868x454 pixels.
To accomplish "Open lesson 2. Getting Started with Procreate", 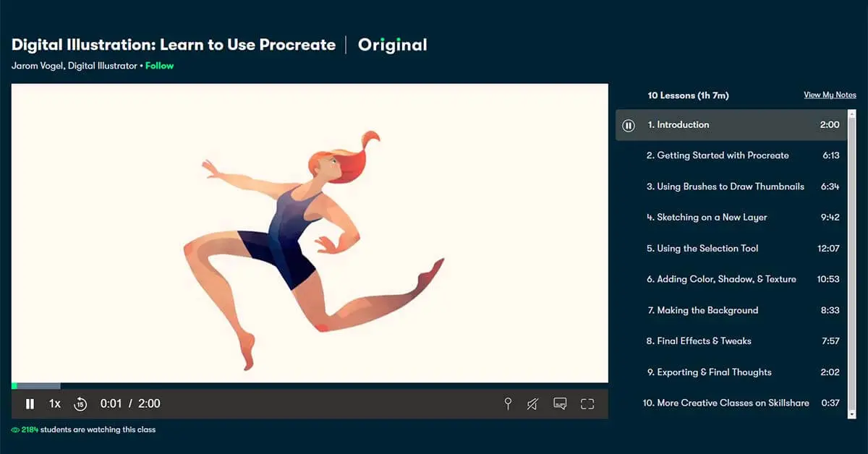I will click(x=731, y=155).
